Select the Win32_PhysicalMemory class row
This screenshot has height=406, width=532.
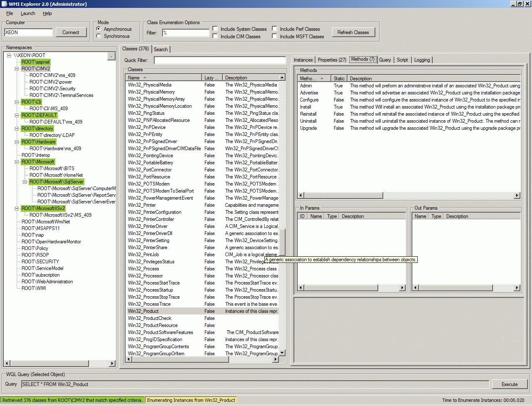pyautogui.click(x=203, y=92)
